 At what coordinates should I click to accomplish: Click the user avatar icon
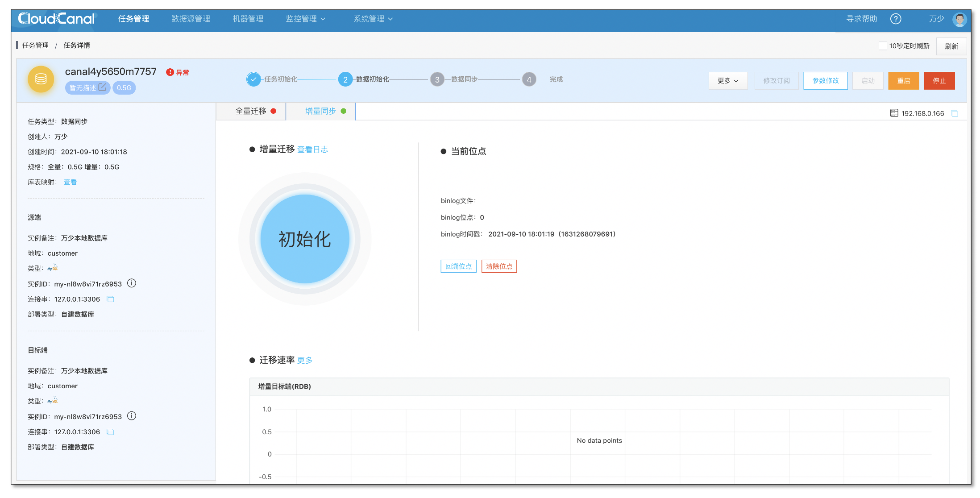[x=959, y=19]
